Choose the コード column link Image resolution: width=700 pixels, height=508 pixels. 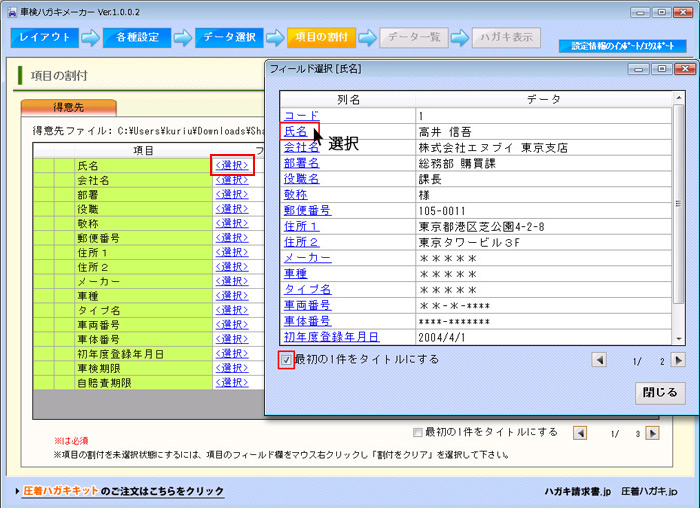[301, 116]
